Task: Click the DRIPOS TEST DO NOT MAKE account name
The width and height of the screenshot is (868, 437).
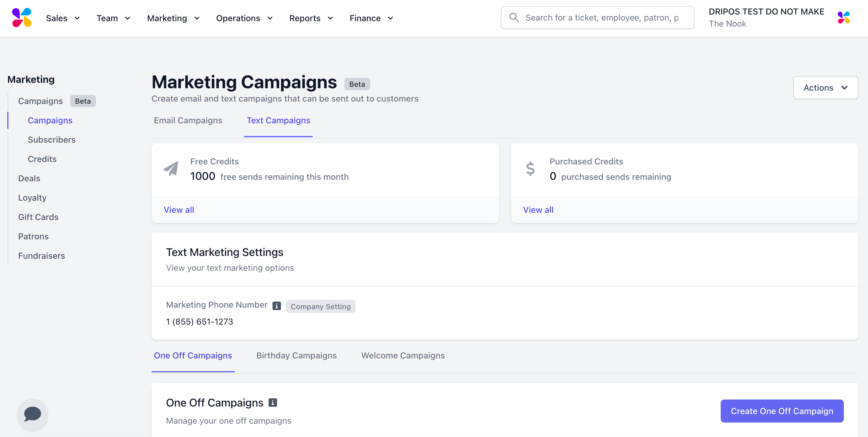Action: click(x=766, y=11)
